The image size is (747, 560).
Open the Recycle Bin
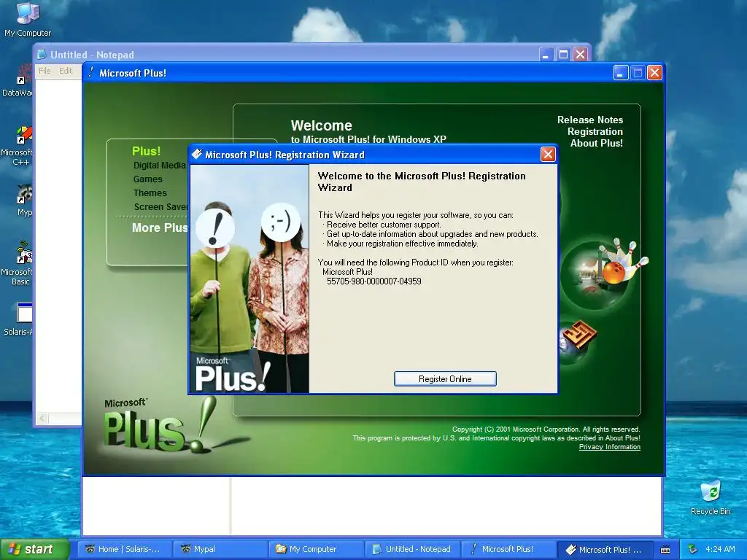(711, 497)
